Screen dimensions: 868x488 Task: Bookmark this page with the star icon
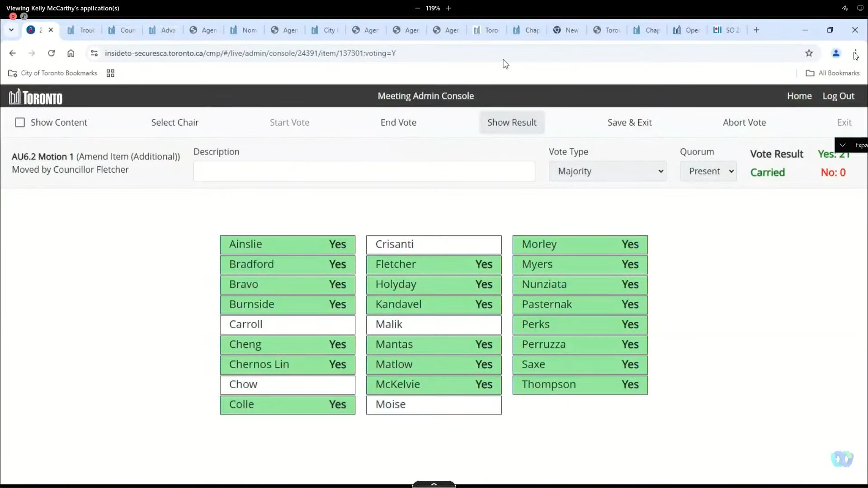point(809,53)
